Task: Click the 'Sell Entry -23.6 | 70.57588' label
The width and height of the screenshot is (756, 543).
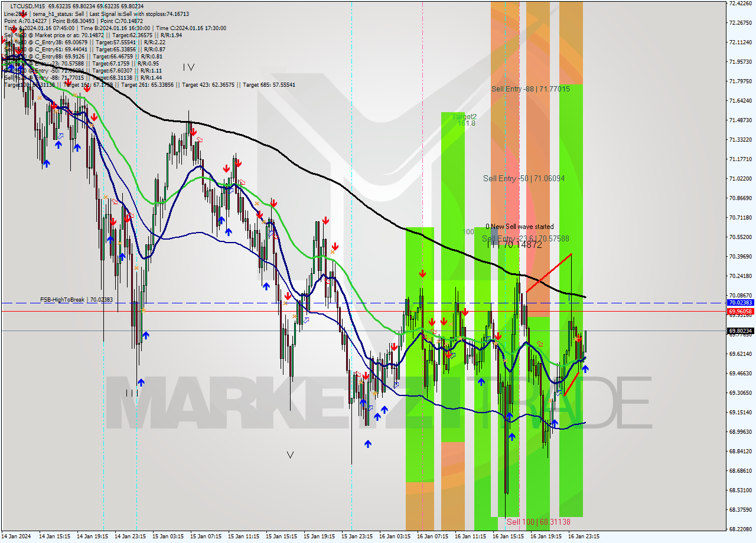Action: pyautogui.click(x=526, y=238)
